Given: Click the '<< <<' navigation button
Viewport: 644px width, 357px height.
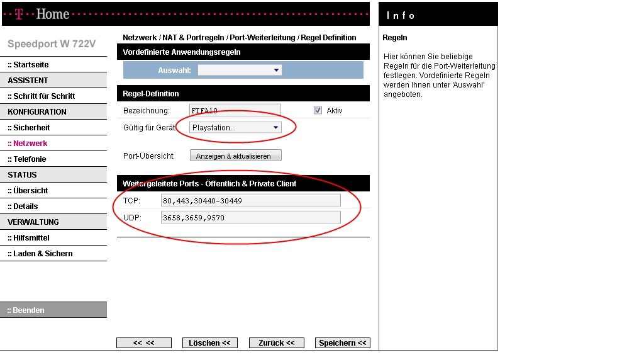Looking at the screenshot, I should coord(144,343).
